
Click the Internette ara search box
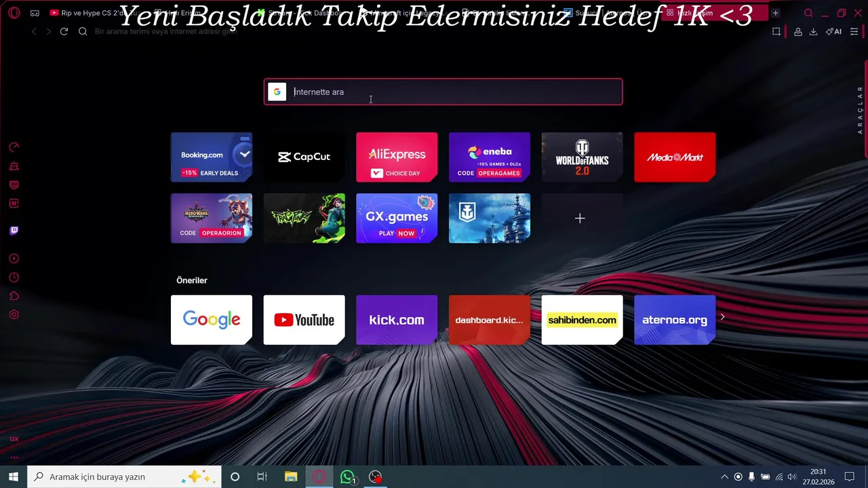click(443, 91)
